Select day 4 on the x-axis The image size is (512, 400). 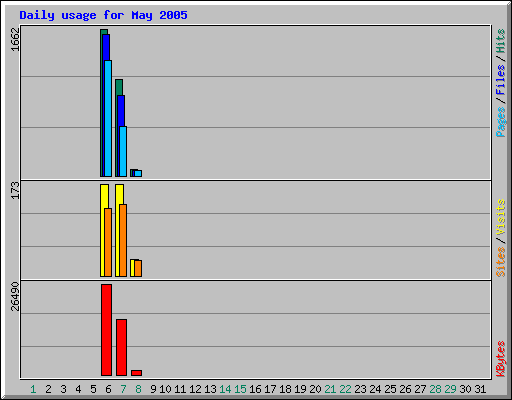click(x=78, y=389)
